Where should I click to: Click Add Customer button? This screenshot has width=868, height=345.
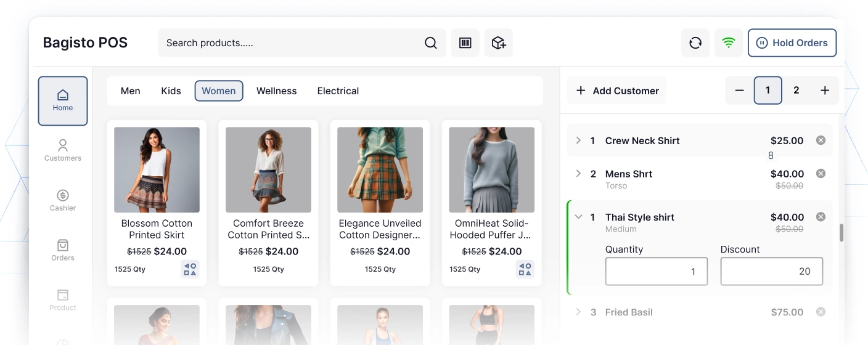[617, 91]
